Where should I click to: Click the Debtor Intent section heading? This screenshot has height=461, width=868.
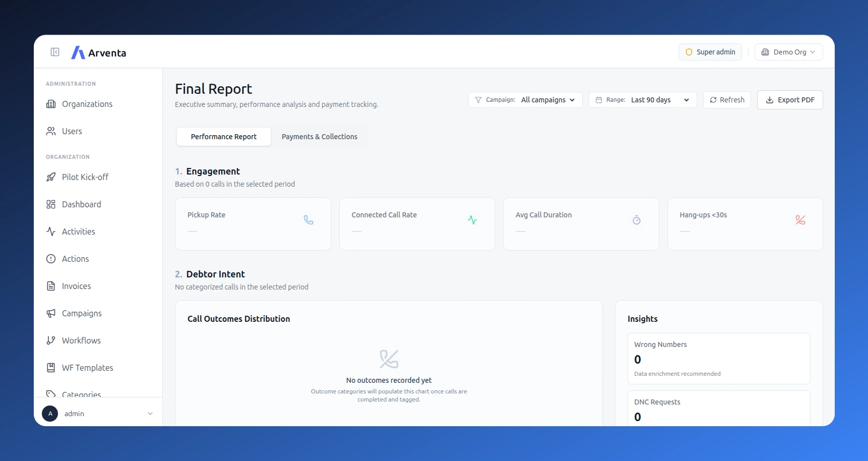click(x=215, y=274)
